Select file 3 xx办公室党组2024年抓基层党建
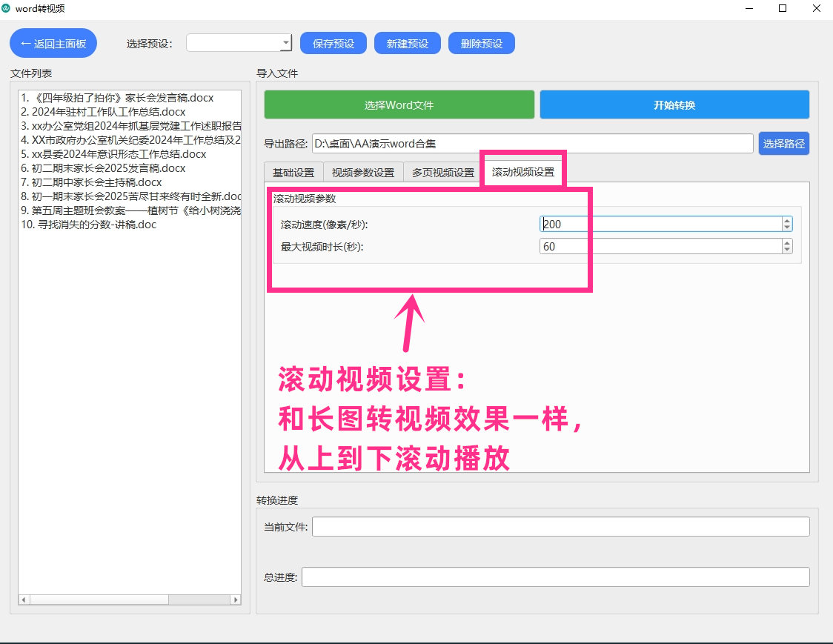 pos(130,126)
